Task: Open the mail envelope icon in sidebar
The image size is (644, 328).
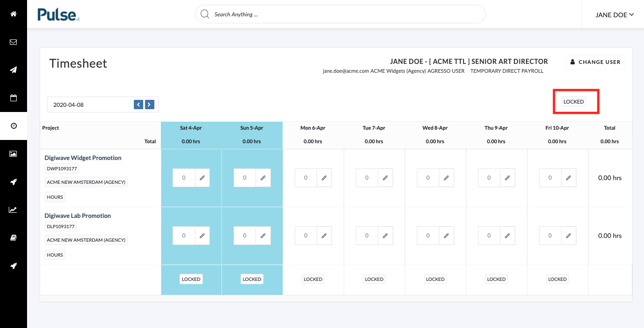Action: click(14, 42)
